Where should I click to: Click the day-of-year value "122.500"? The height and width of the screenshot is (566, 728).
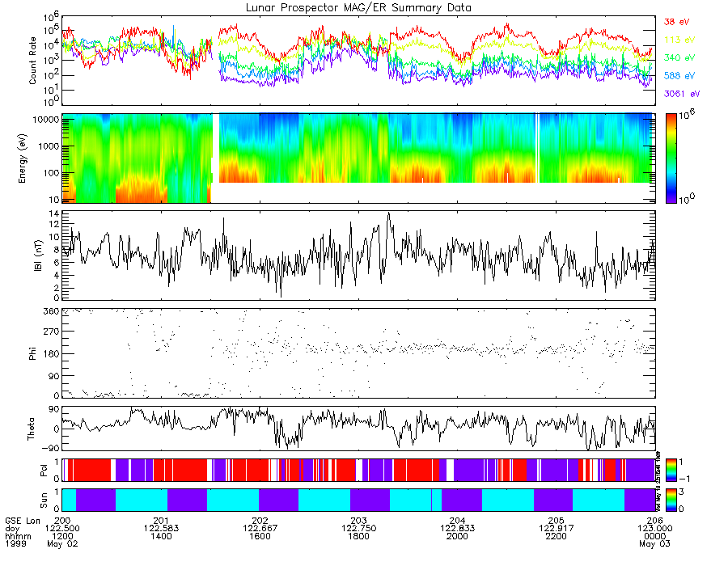tap(62, 529)
